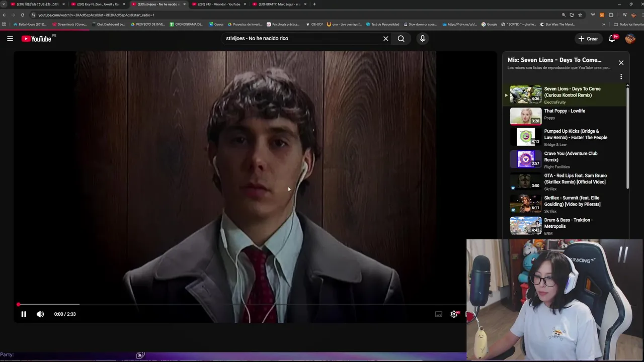Reload the current page

coord(22,15)
